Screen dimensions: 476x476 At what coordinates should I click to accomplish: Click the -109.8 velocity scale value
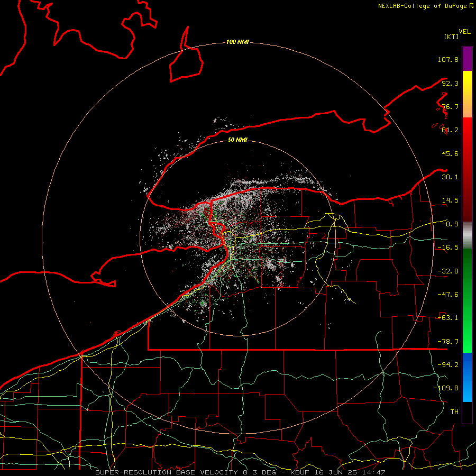click(x=446, y=388)
